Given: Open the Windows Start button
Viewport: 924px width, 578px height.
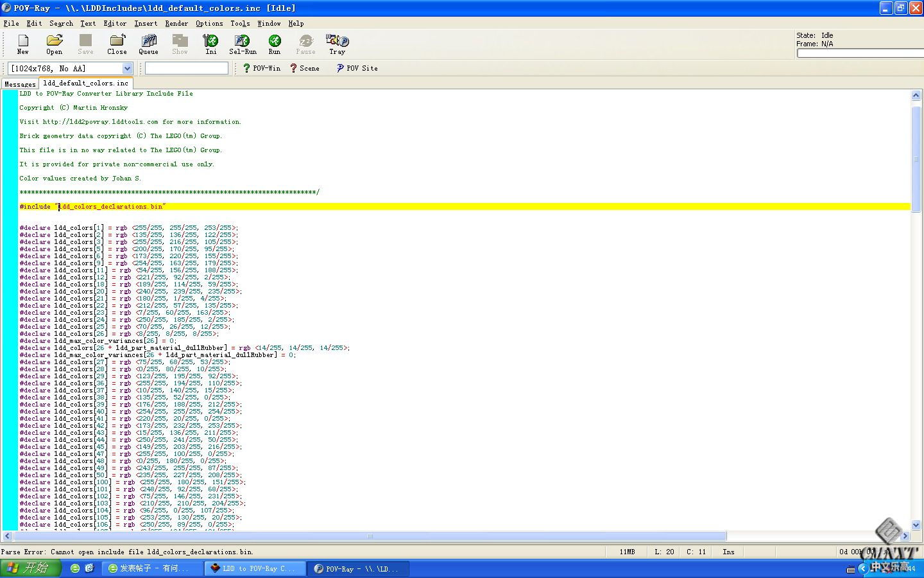Looking at the screenshot, I should [x=31, y=568].
